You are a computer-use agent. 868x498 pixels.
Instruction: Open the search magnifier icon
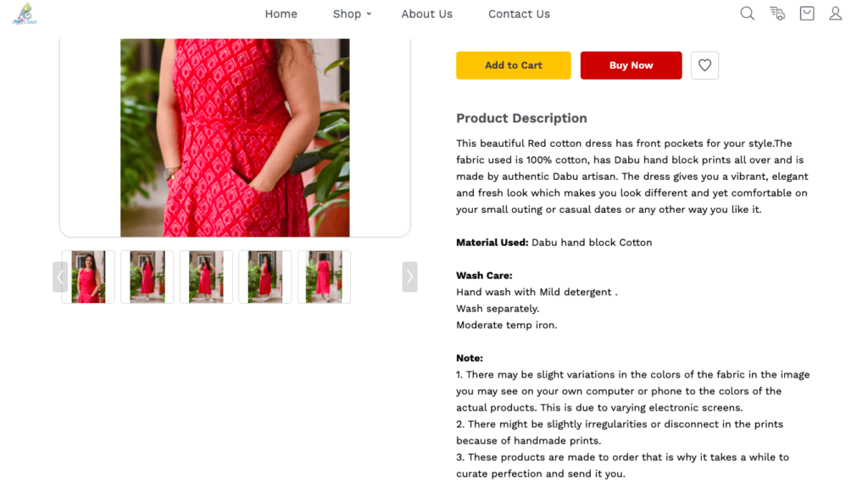747,14
